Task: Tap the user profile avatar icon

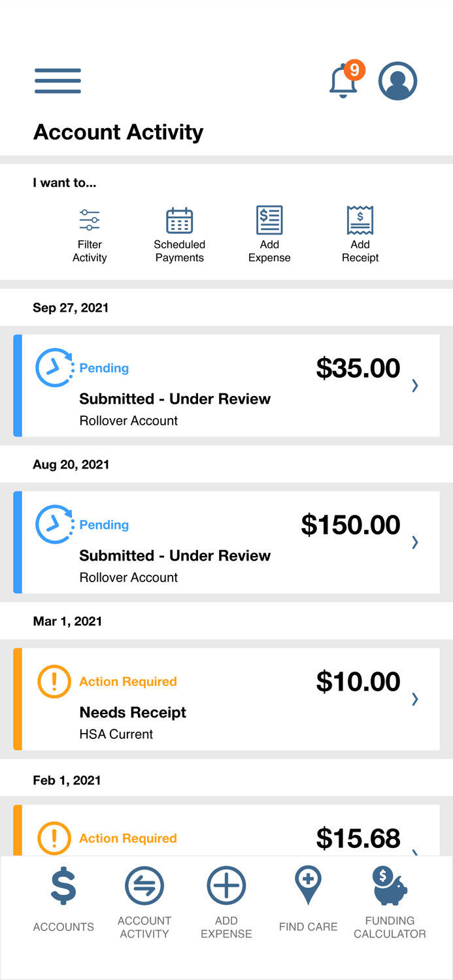Action: (x=398, y=80)
